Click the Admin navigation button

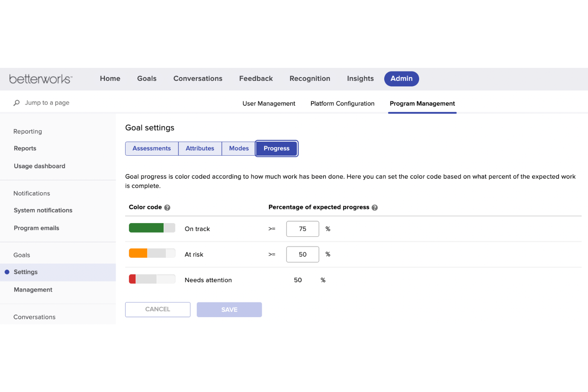point(401,79)
